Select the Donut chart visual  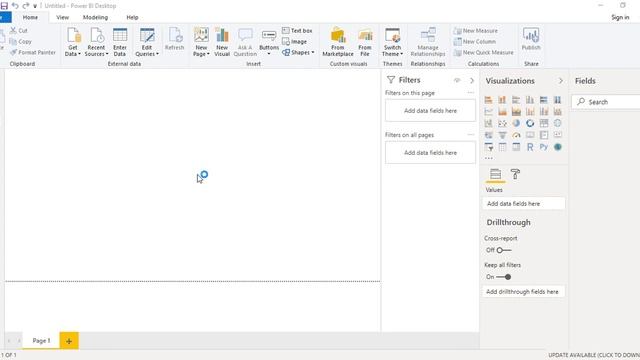[530, 123]
